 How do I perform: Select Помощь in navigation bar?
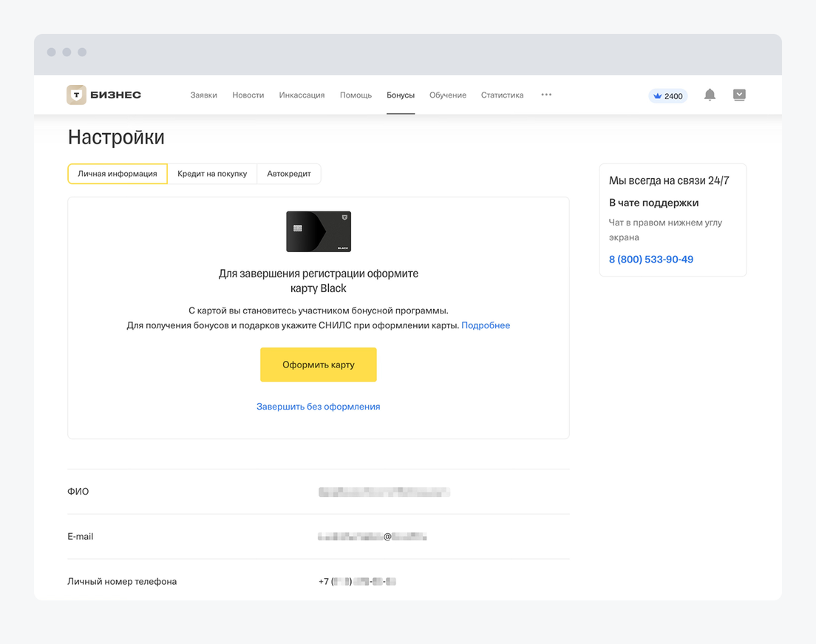click(356, 95)
